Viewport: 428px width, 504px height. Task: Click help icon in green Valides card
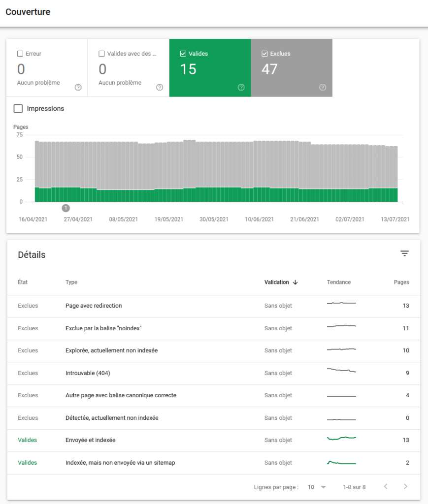[x=241, y=88]
